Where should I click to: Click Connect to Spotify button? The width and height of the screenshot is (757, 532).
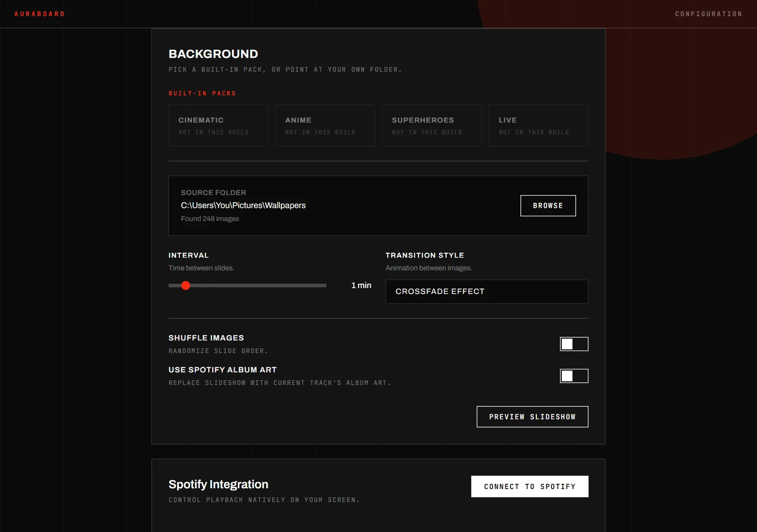(x=530, y=486)
